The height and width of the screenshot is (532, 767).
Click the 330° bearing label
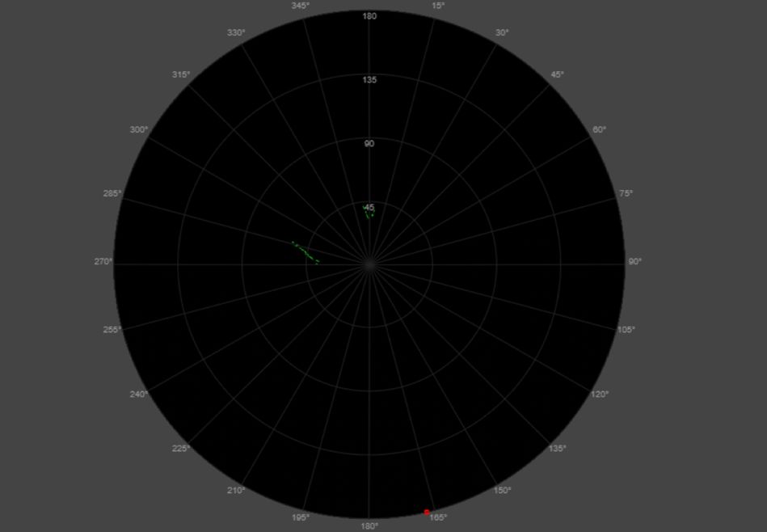(236, 33)
